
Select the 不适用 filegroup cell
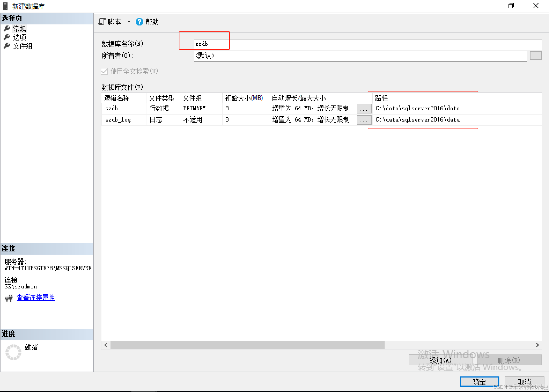201,120
